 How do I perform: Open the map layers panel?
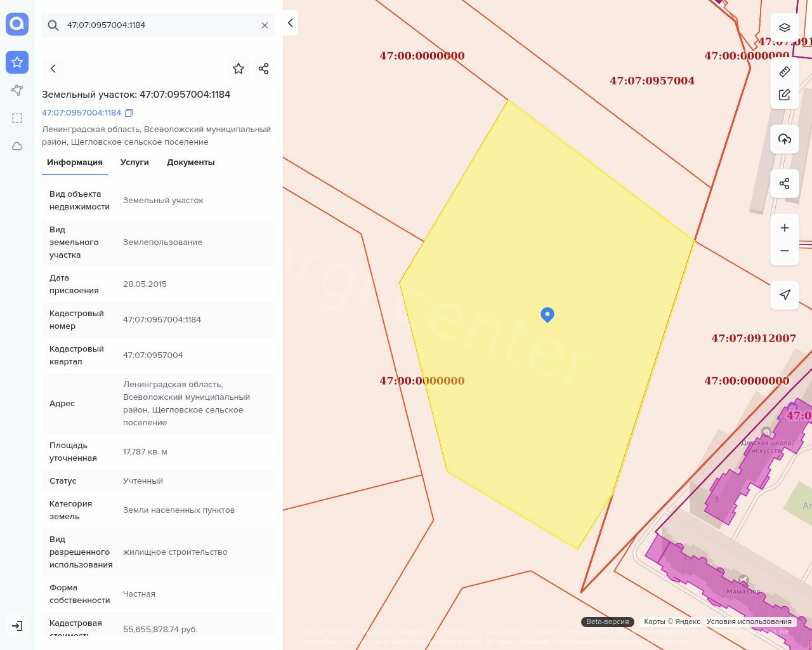pos(784,27)
